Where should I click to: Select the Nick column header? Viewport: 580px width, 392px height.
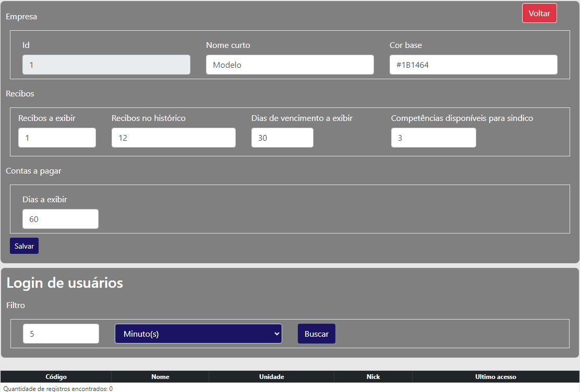click(373, 376)
